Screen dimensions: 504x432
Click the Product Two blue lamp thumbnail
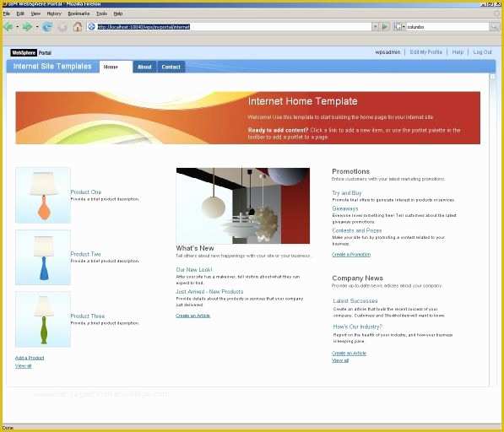[x=43, y=257]
